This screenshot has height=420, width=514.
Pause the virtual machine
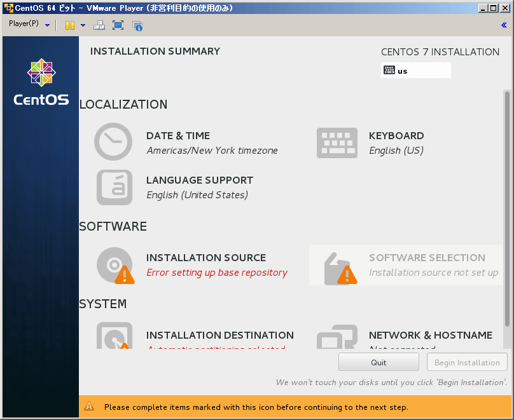pyautogui.click(x=70, y=25)
